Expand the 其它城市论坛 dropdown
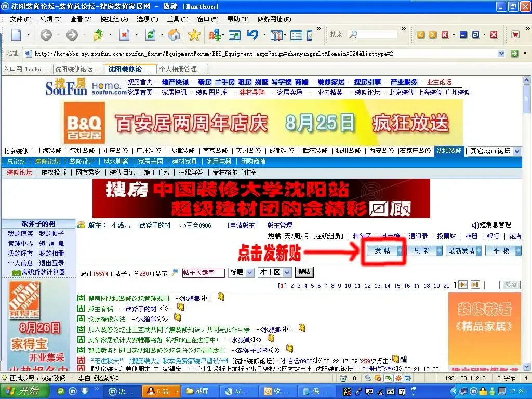 point(517,151)
